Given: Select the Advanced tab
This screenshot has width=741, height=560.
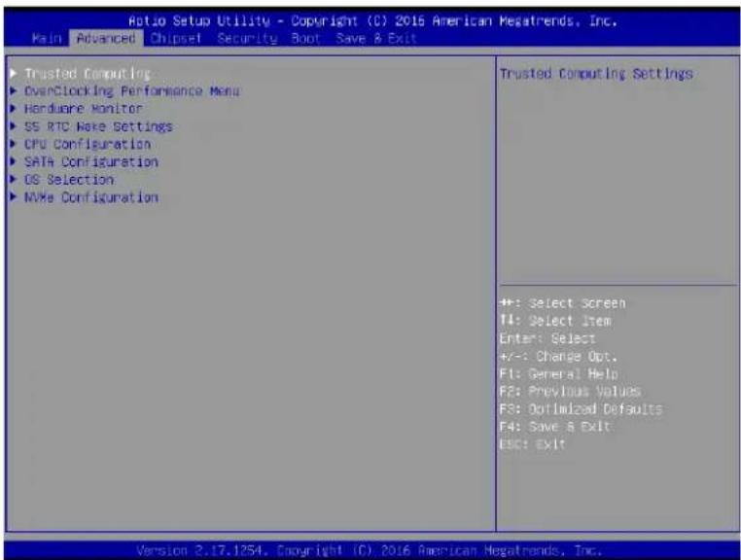Looking at the screenshot, I should 106,38.
